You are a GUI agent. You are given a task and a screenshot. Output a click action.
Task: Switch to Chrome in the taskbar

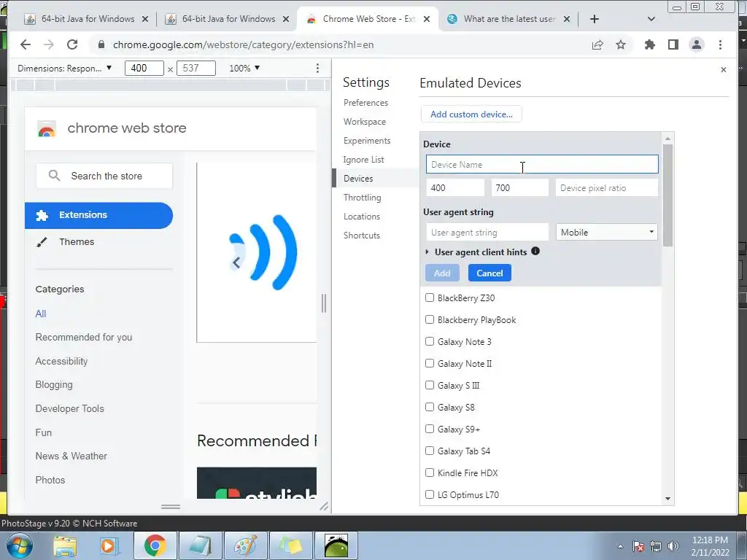(155, 545)
